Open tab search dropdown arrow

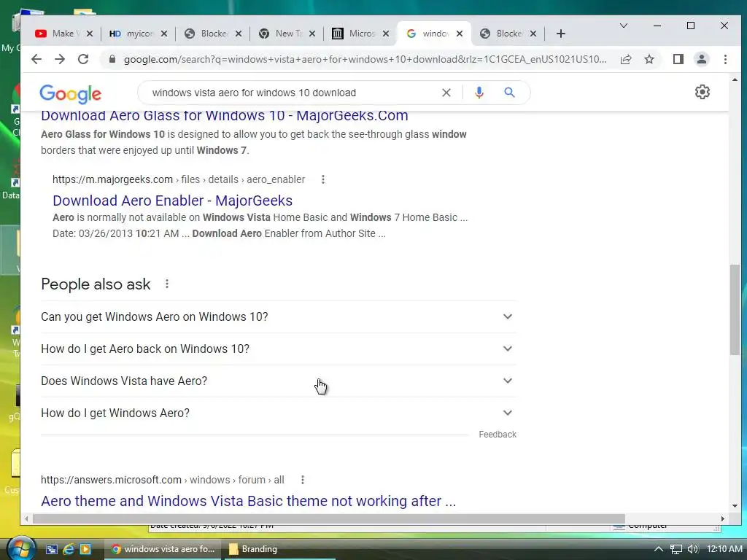pos(623,26)
